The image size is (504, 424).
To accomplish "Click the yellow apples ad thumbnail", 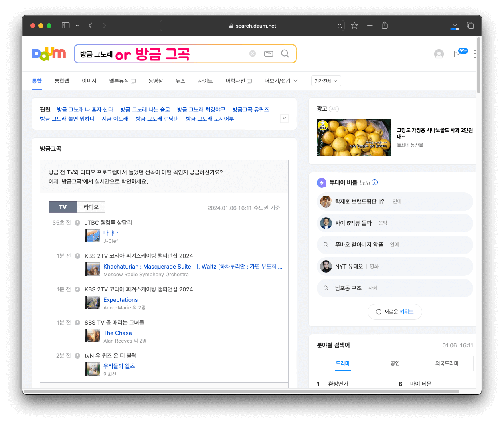I will [353, 138].
